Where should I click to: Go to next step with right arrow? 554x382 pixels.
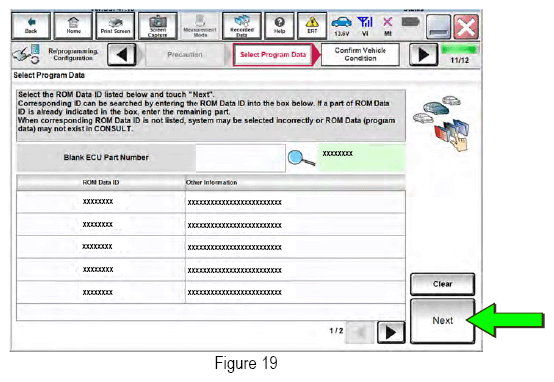[423, 54]
